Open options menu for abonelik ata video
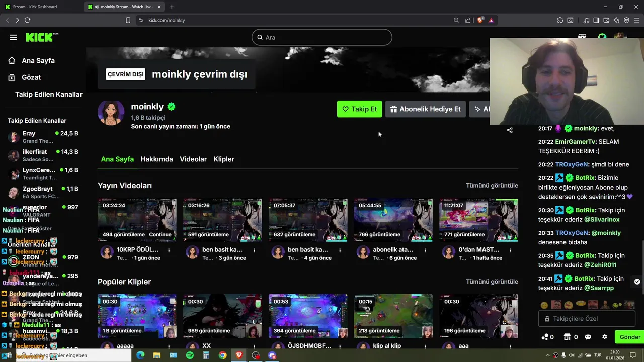This screenshot has height=362, width=644. pos(425,250)
